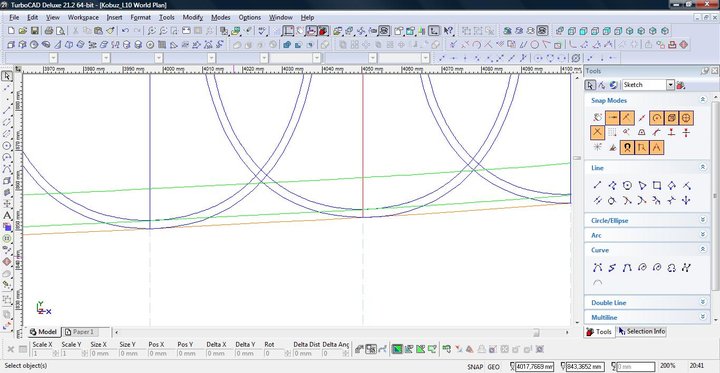Viewport: 720px width, 373px height.
Task: Open the Modify menu
Action: pos(193,17)
